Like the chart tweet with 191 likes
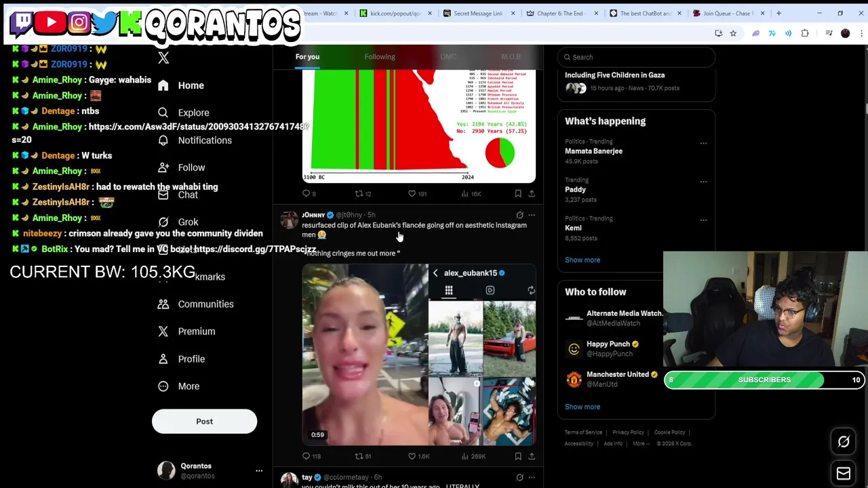The width and height of the screenshot is (868, 488). (x=417, y=194)
